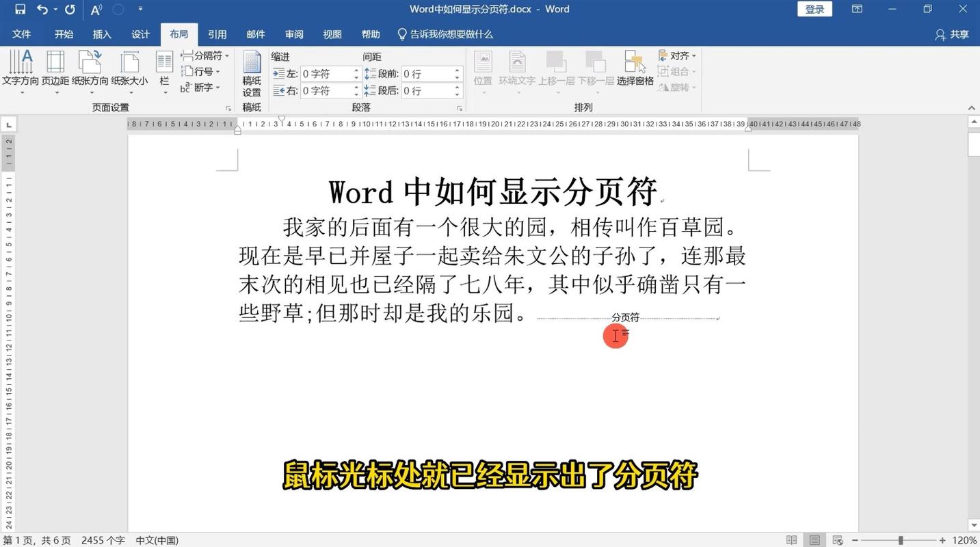Screen dimensions: 980x547
Task: Click the 告诉我你想要做什么 search box
Action: tap(445, 34)
